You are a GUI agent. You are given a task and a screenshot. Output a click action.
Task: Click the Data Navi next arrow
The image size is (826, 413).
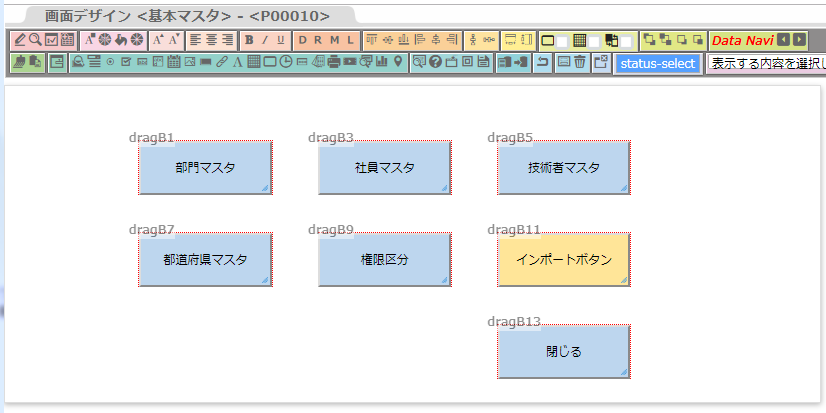point(800,40)
